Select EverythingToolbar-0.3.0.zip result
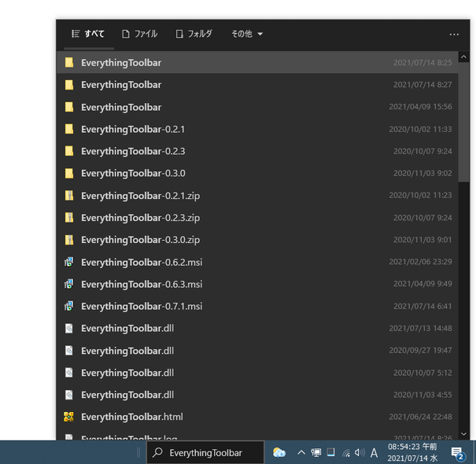Viewport: 476px width, 464px height. (257, 240)
